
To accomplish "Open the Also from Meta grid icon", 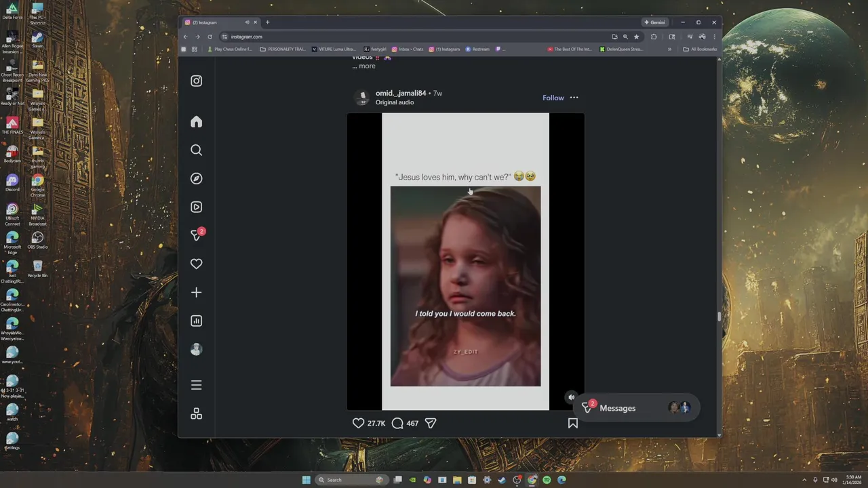I will [196, 413].
